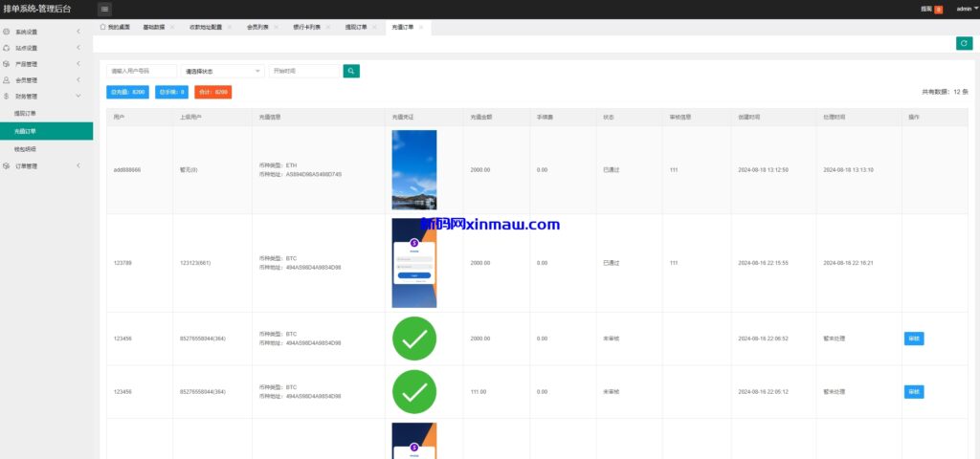The width and height of the screenshot is (980, 459).
Task: Select 钱包明细 in the sidebar
Action: (26, 149)
